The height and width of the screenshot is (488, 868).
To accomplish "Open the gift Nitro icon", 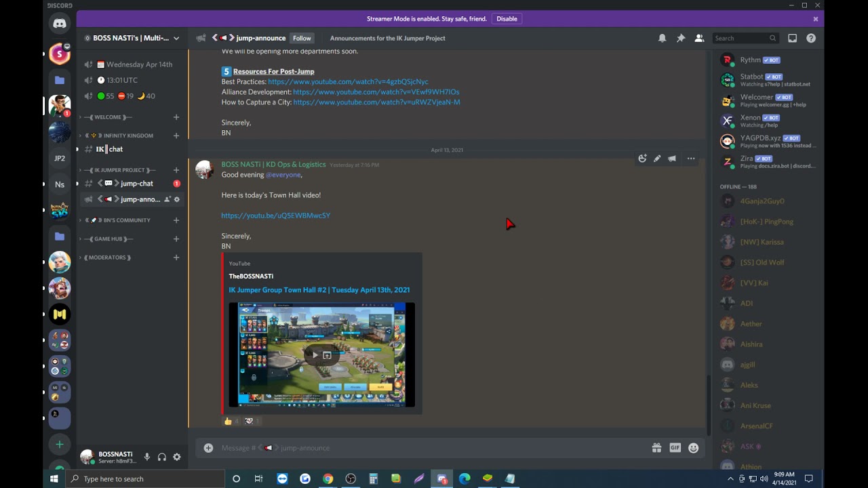I will tap(656, 448).
